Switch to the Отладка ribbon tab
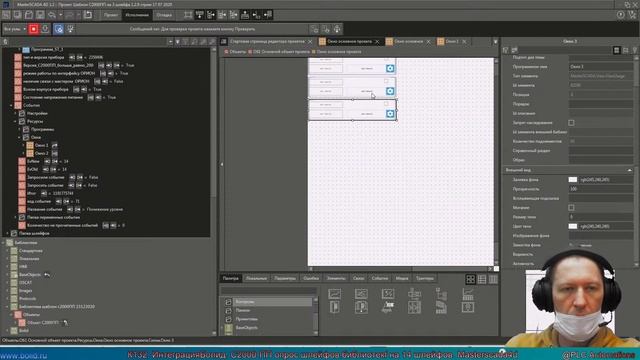Viewport: 640px width, 360px height. tap(164, 15)
